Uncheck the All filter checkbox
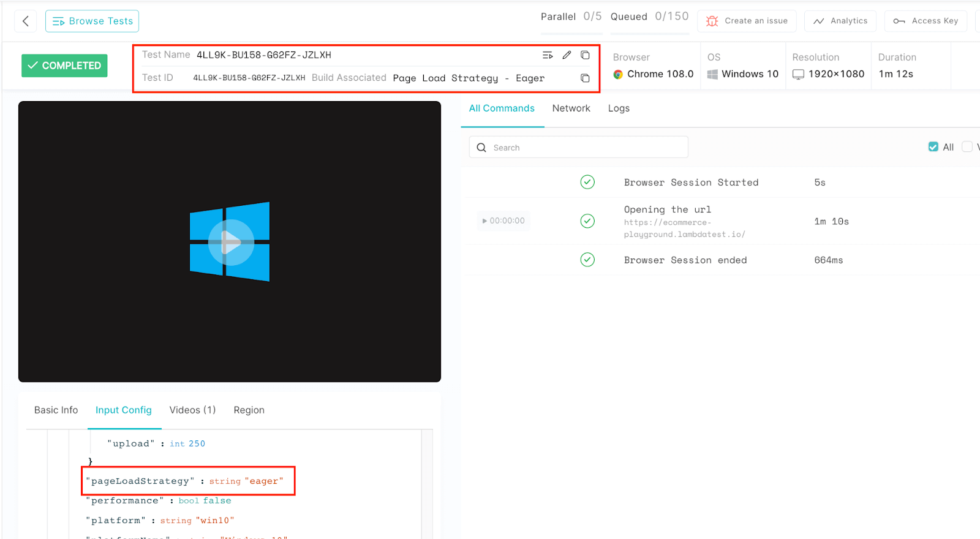This screenshot has width=980, height=539. point(933,147)
